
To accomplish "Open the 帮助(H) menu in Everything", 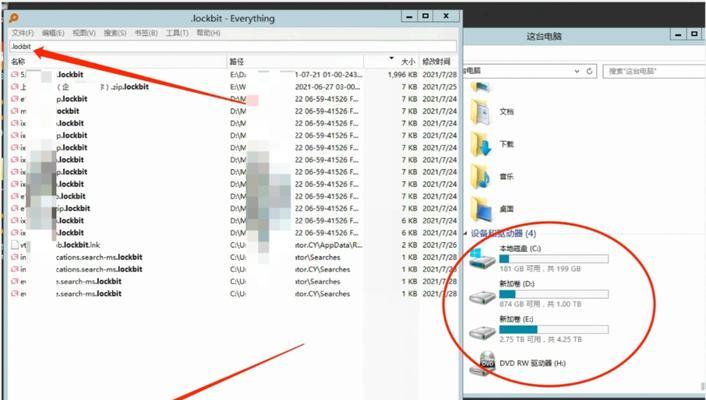I will (x=208, y=33).
